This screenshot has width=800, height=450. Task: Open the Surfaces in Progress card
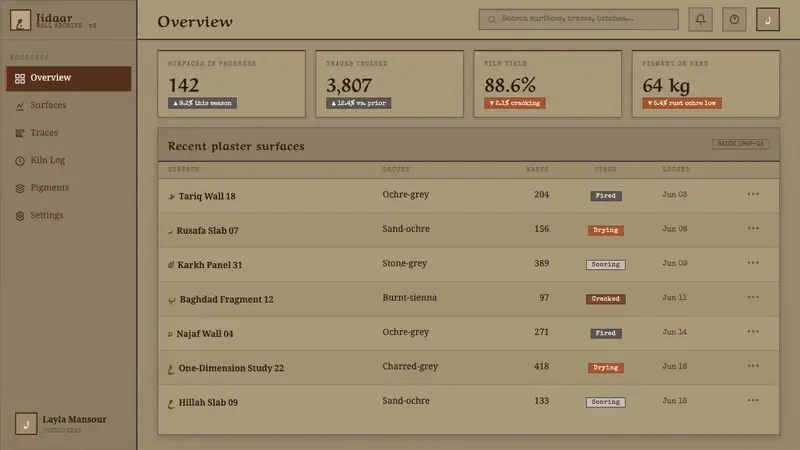point(232,84)
